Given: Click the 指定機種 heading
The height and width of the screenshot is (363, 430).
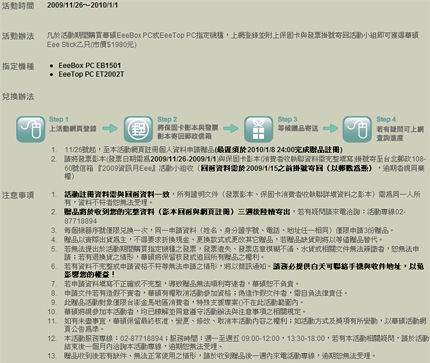Looking at the screenshot, I should point(18,66).
